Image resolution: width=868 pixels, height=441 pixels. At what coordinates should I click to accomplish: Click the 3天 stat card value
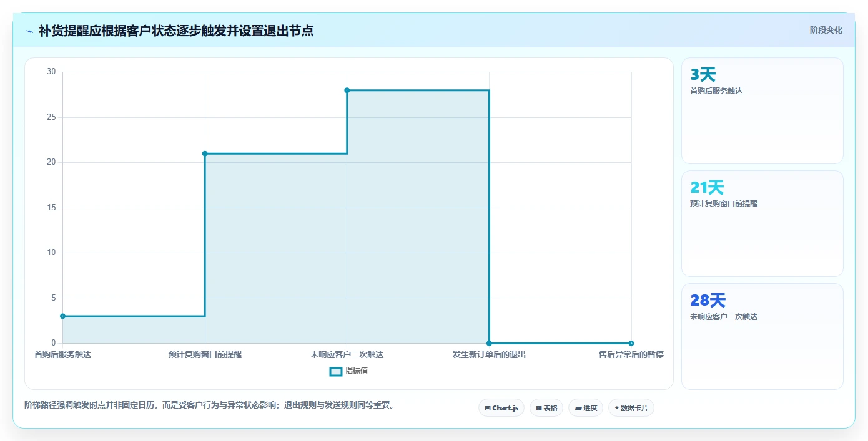click(x=703, y=75)
